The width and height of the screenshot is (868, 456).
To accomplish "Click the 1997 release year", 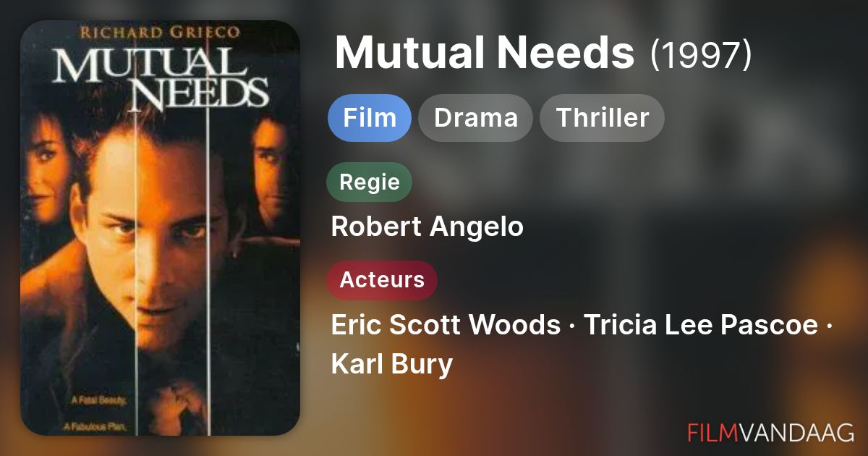I will 701,55.
